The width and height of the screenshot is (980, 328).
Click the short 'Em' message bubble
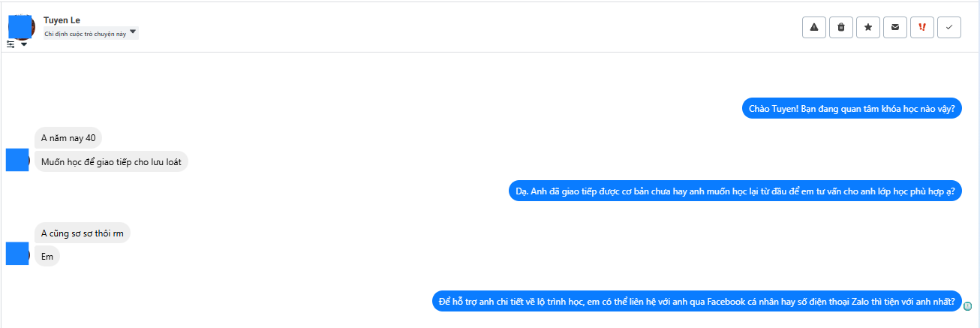(47, 256)
